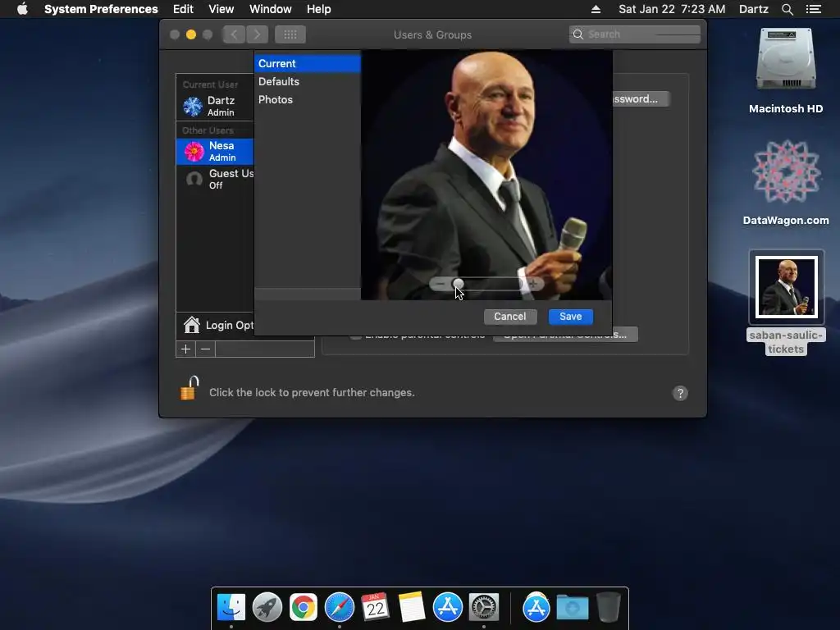Open Calendar icon showing 22
The height and width of the screenshot is (630, 840).
[x=375, y=607]
